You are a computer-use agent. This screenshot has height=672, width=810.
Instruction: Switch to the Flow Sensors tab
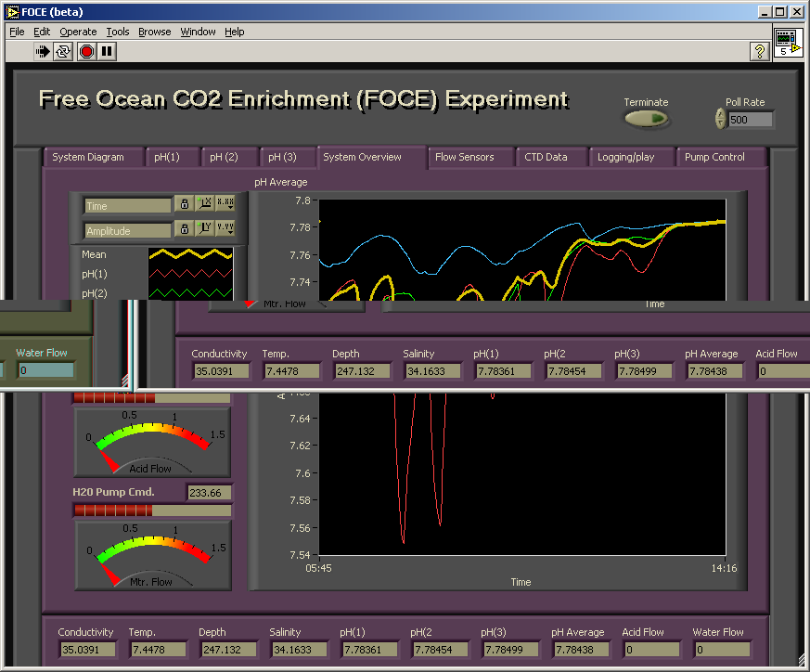470,157
